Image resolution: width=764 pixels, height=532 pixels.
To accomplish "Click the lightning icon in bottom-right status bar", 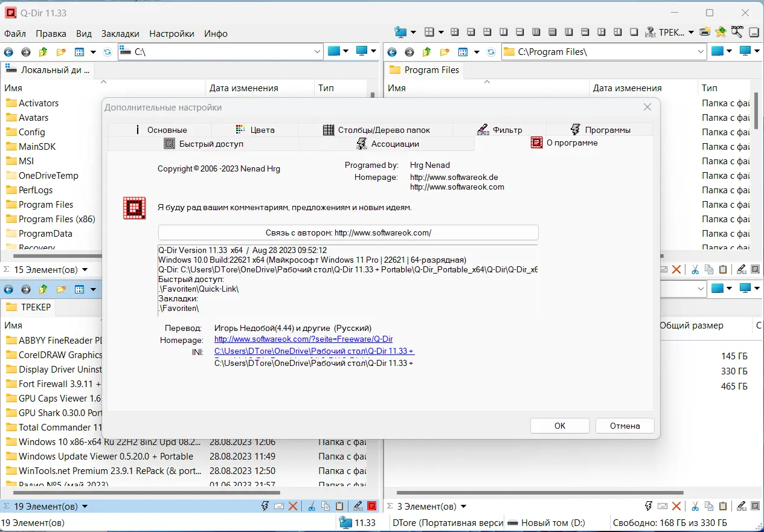I will (x=649, y=506).
